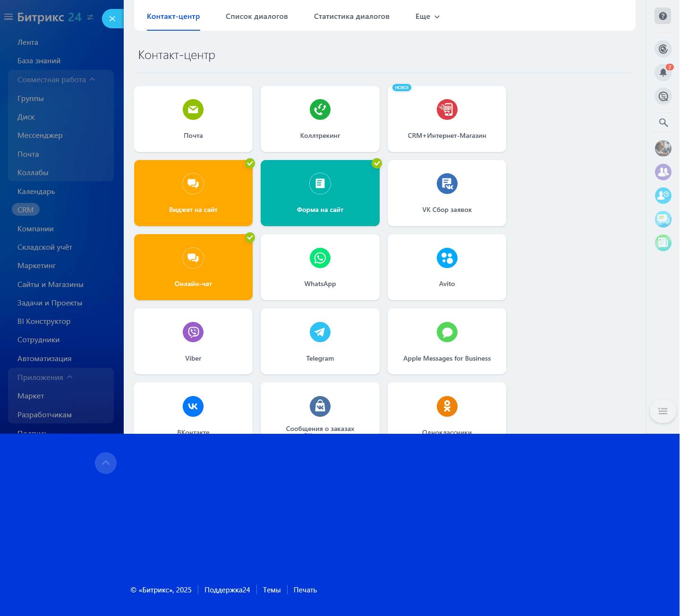Open the Avito connector tile
The image size is (680, 616).
pos(447,267)
